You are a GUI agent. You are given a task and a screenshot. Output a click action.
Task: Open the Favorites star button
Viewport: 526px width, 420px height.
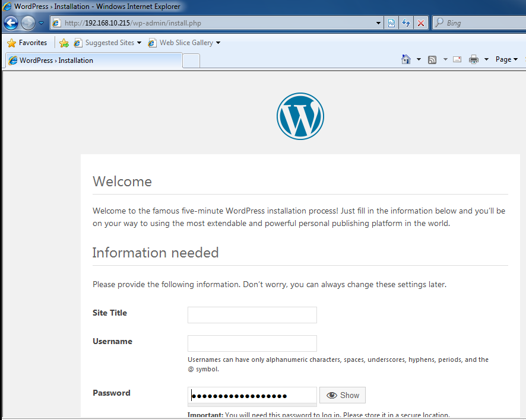[x=27, y=43]
